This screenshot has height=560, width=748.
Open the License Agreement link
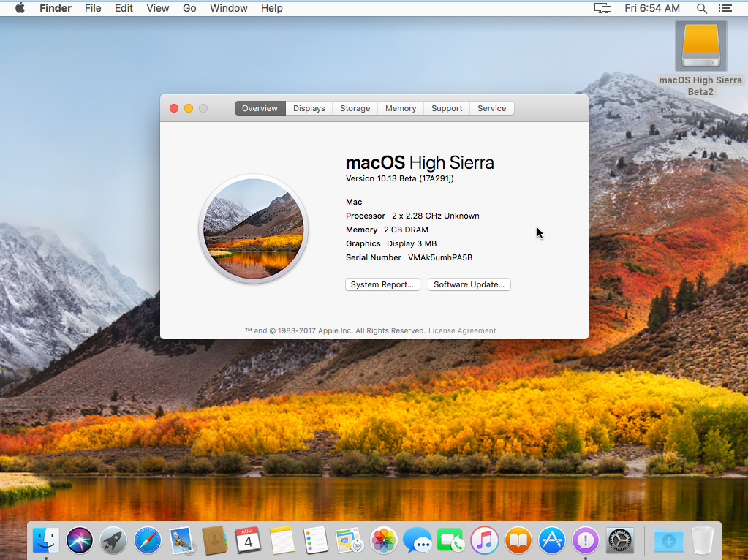click(x=462, y=330)
